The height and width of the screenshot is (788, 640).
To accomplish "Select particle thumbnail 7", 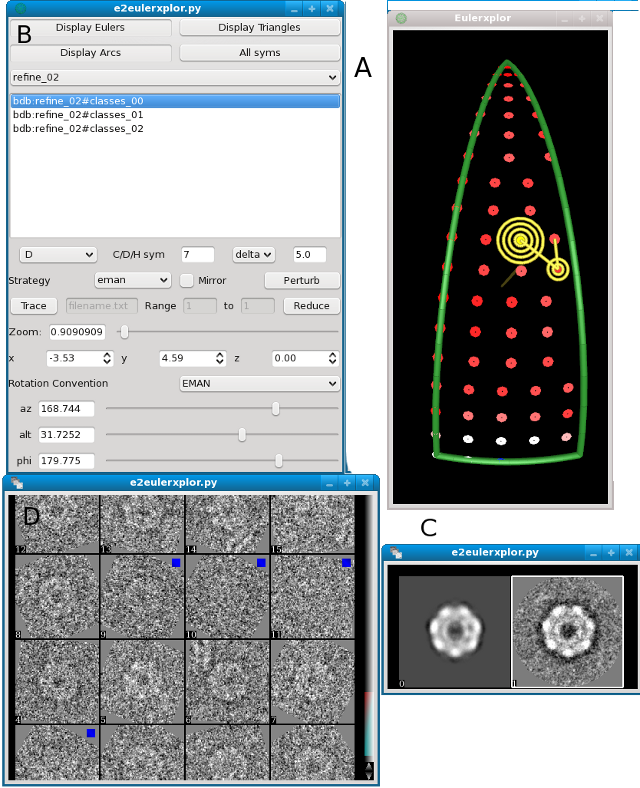I will point(312,682).
